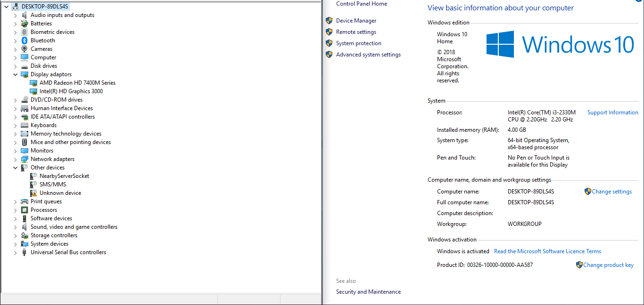Expand the Computer category
Image resolution: width=644 pixels, height=305 pixels.
tap(16, 57)
